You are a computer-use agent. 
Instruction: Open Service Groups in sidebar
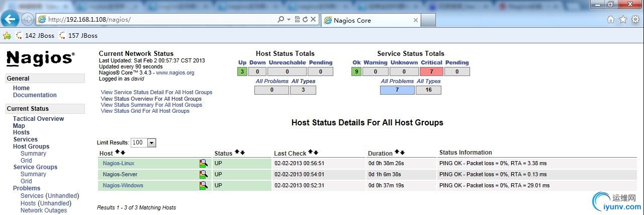pos(35,167)
